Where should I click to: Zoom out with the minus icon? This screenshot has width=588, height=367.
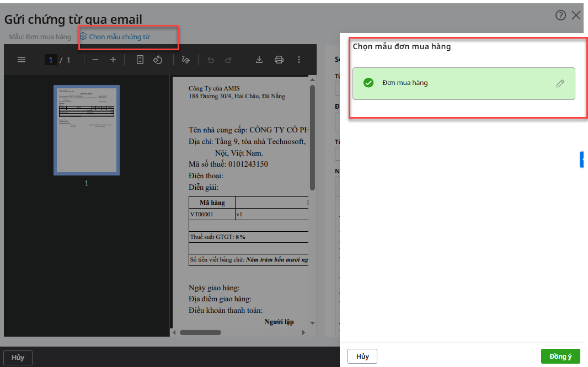coord(95,60)
